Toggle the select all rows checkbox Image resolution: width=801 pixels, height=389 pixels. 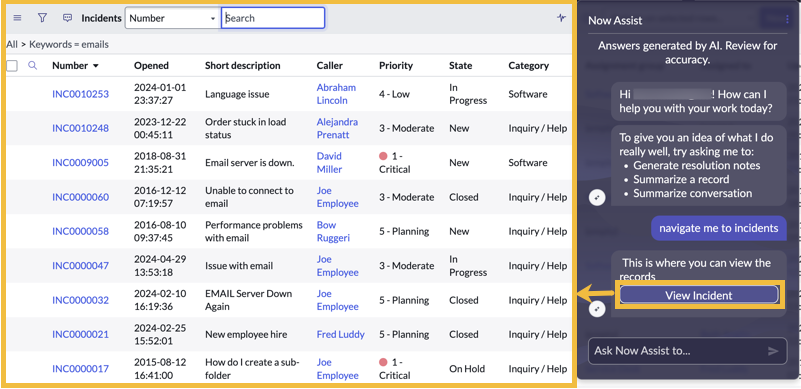click(x=12, y=65)
